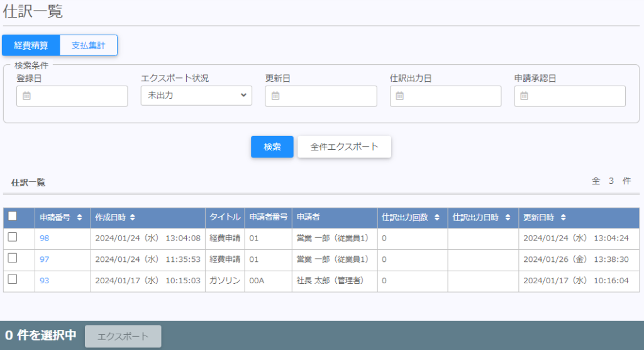Sort by 作成日時 column sort icon
Image resolution: width=644 pixels, height=350 pixels.
tap(133, 218)
